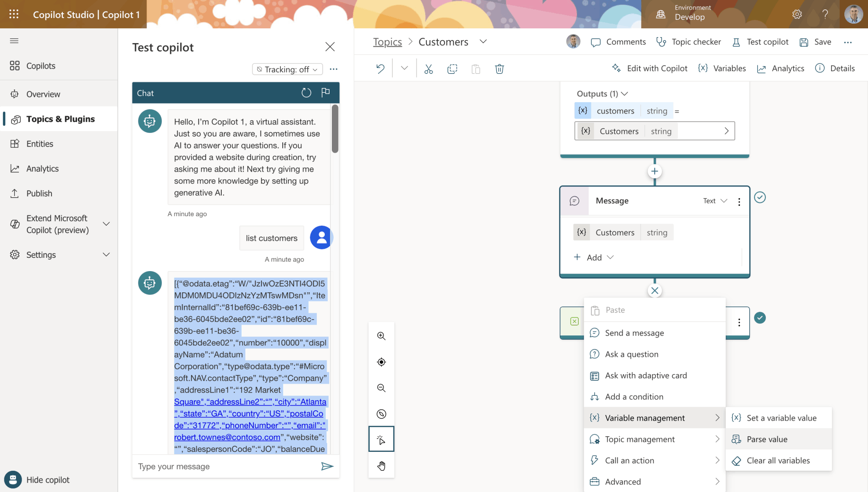Save the topic

coord(815,42)
